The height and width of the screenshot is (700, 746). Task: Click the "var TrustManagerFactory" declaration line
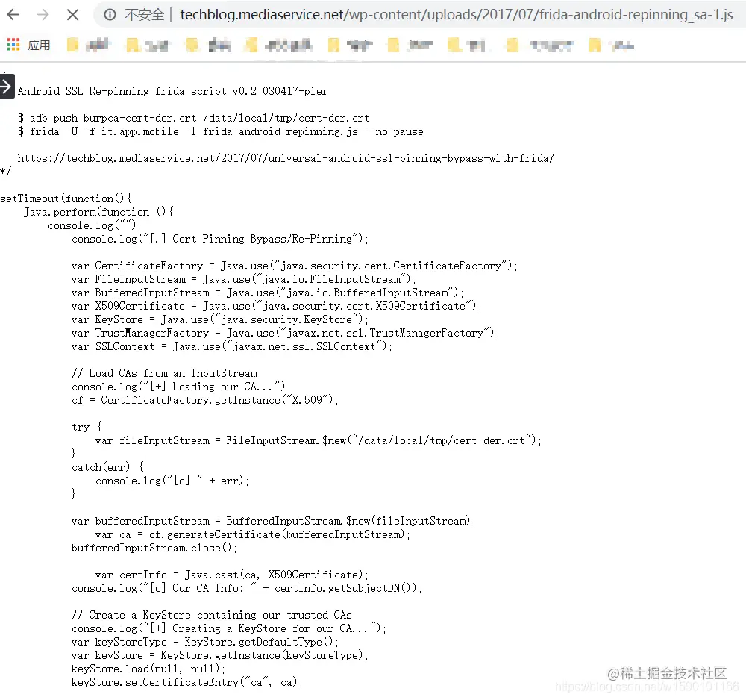pyautogui.click(x=286, y=333)
